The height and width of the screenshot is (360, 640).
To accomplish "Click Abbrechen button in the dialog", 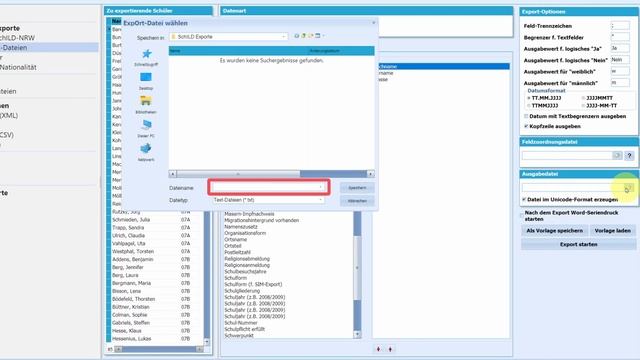I will pos(357,201).
